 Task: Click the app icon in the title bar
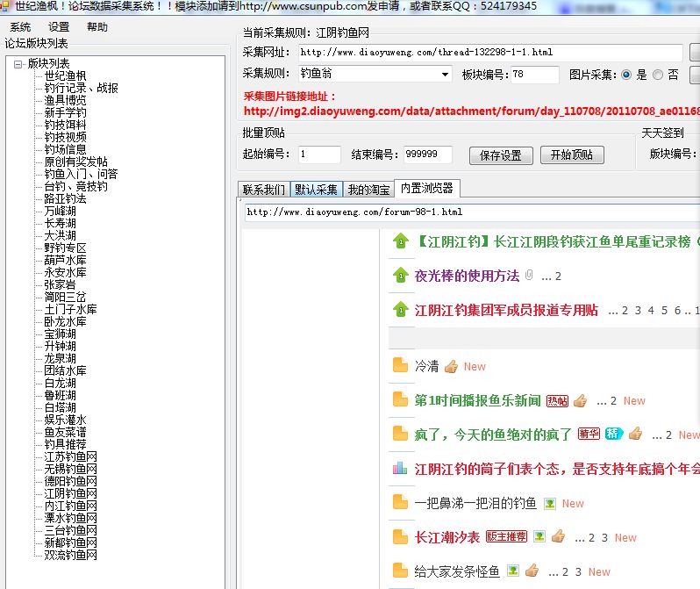coord(4,6)
